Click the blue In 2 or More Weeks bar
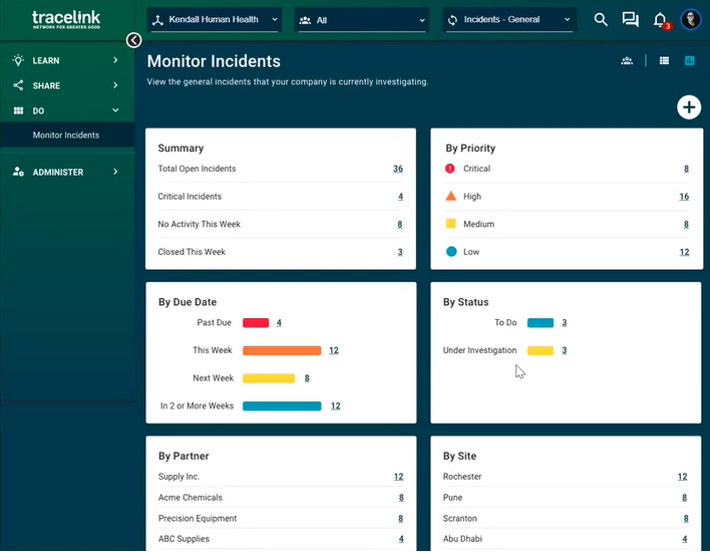The height and width of the screenshot is (552, 710). pos(282,406)
